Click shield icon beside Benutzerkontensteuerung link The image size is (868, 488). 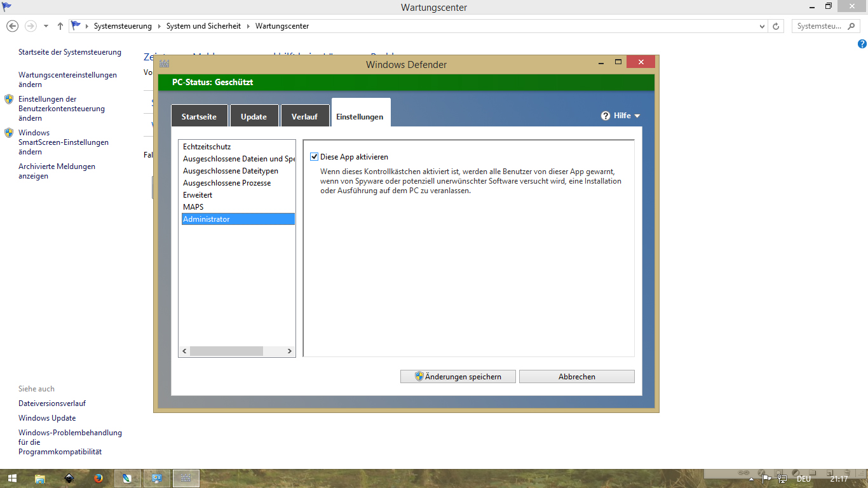[x=9, y=99]
